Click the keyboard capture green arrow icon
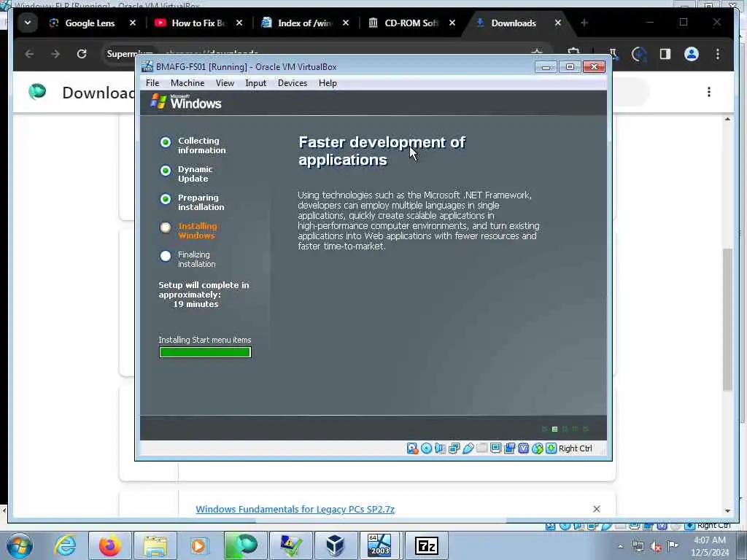 point(551,448)
